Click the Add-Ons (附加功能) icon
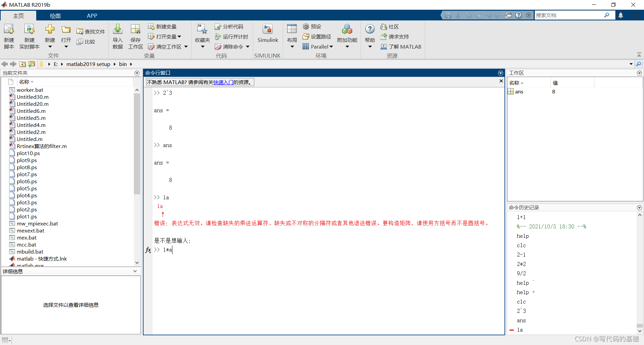The height and width of the screenshot is (345, 644). pos(347,29)
